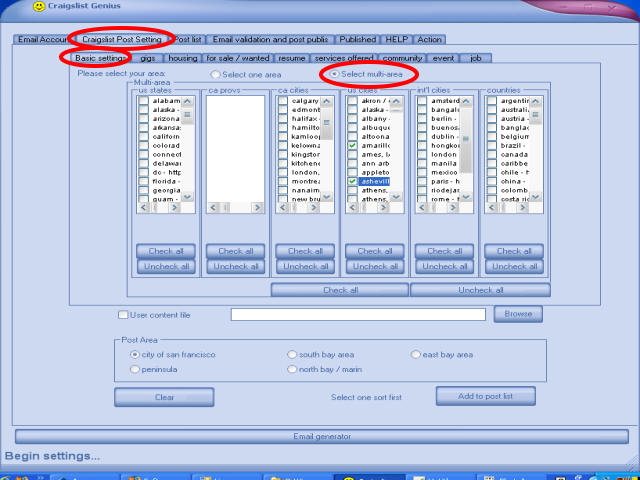Open the gigs sub-tab
This screenshot has height=480, width=640.
pyautogui.click(x=147, y=58)
